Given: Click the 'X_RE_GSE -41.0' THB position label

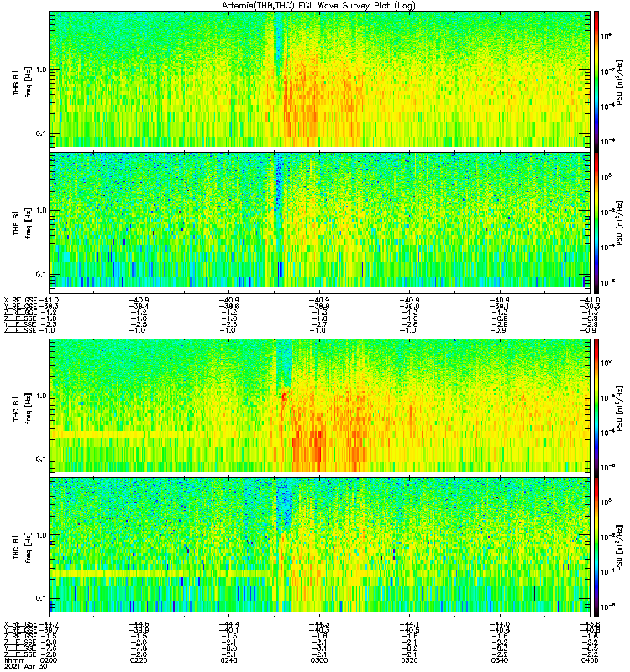Looking at the screenshot, I should pos(31,300).
